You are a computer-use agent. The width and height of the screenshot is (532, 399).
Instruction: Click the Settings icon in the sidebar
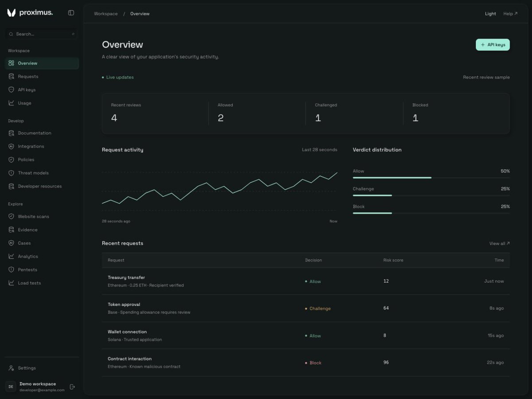pos(12,368)
